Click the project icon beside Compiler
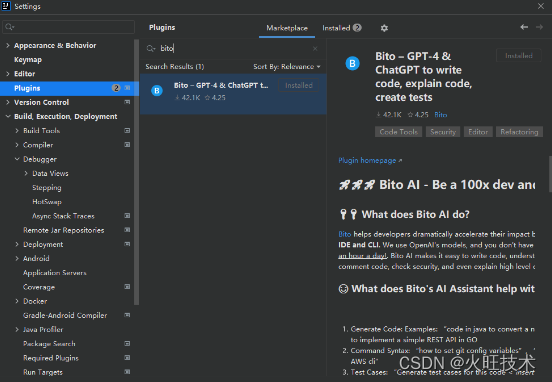This screenshot has height=382, width=552. [x=127, y=145]
